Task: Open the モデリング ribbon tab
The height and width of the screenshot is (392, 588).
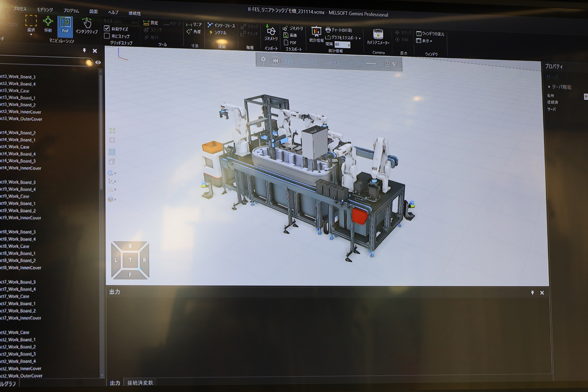Action: pos(45,10)
